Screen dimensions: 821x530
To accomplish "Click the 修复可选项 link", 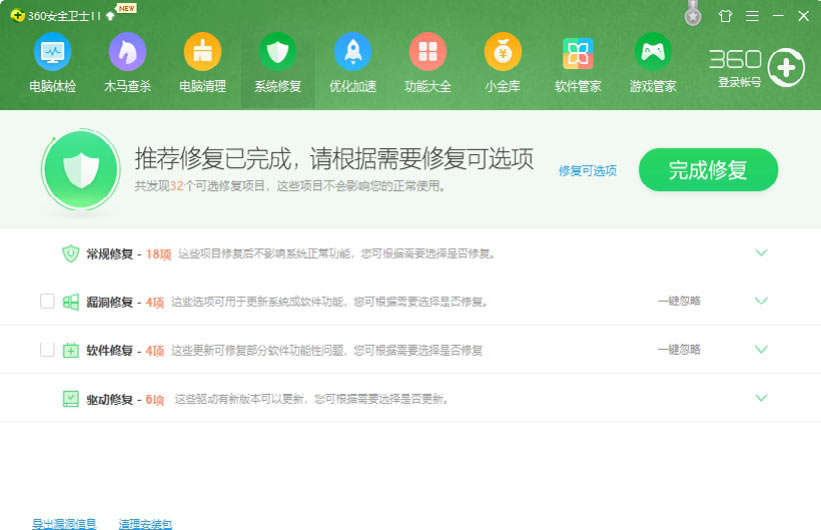I will [587, 171].
